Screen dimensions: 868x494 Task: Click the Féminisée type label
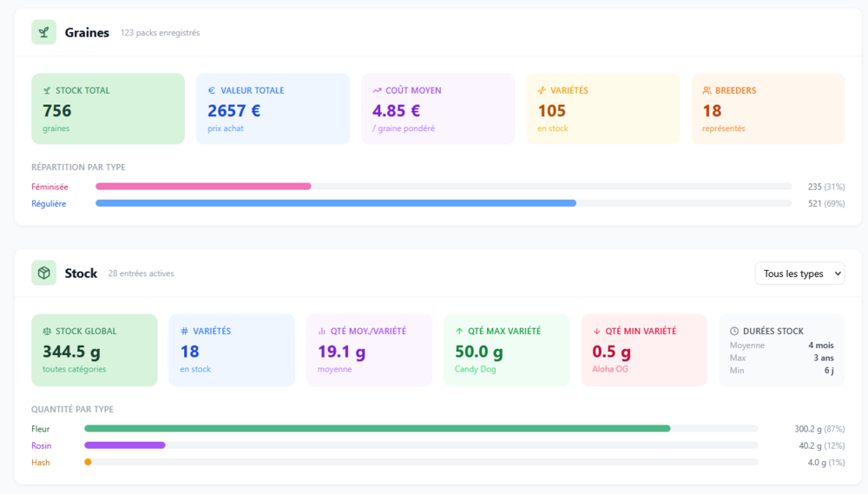[49, 188]
